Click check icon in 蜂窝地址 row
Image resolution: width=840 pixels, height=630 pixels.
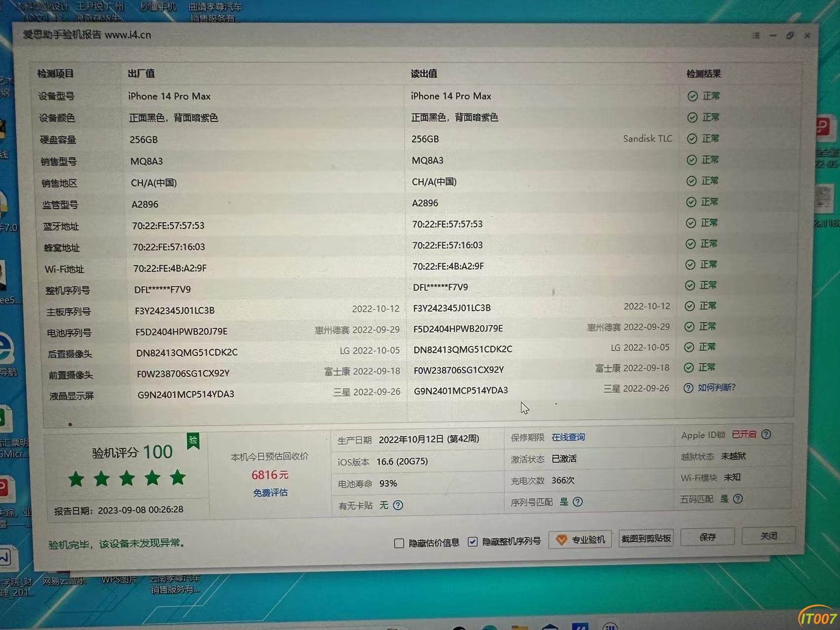pos(690,244)
